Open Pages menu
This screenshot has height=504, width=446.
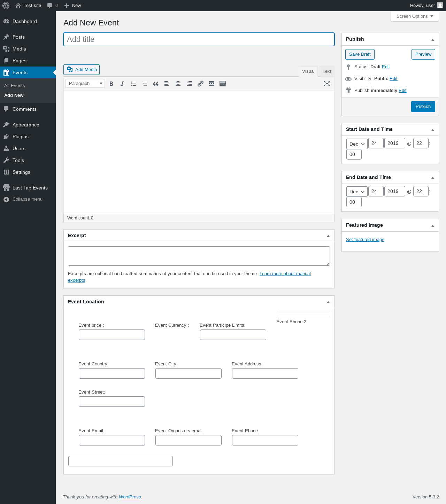coord(28,61)
